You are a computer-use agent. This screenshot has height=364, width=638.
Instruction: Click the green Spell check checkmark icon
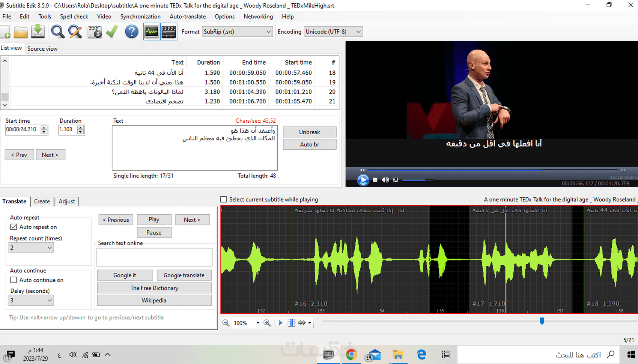[112, 32]
